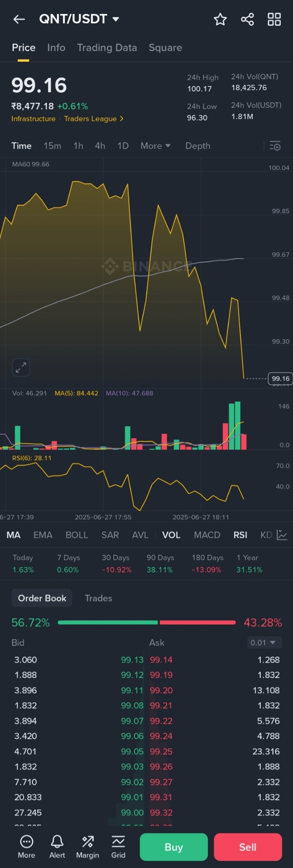The height and width of the screenshot is (868, 293).
Task: Tap the ₹8,477.18 converted price
Action: pos(33,106)
